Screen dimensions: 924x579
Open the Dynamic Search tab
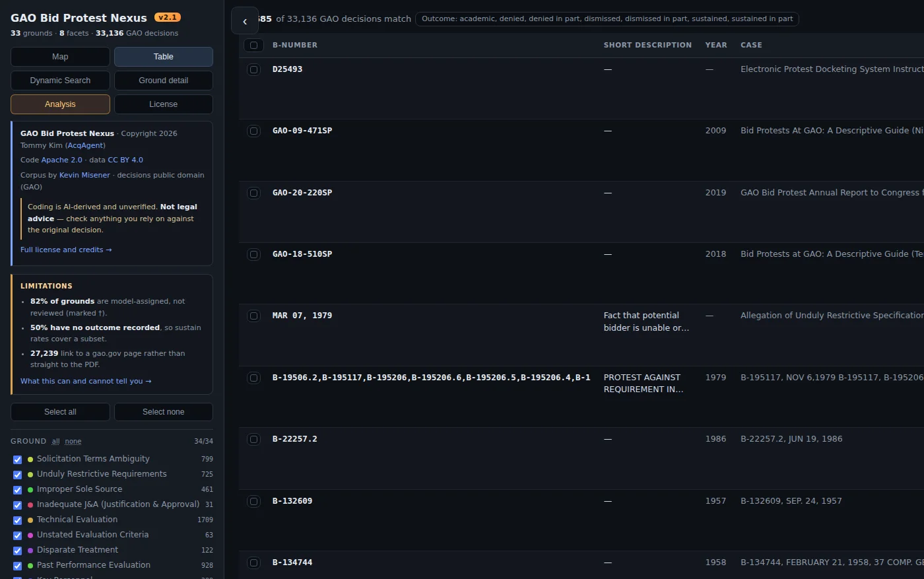(60, 81)
